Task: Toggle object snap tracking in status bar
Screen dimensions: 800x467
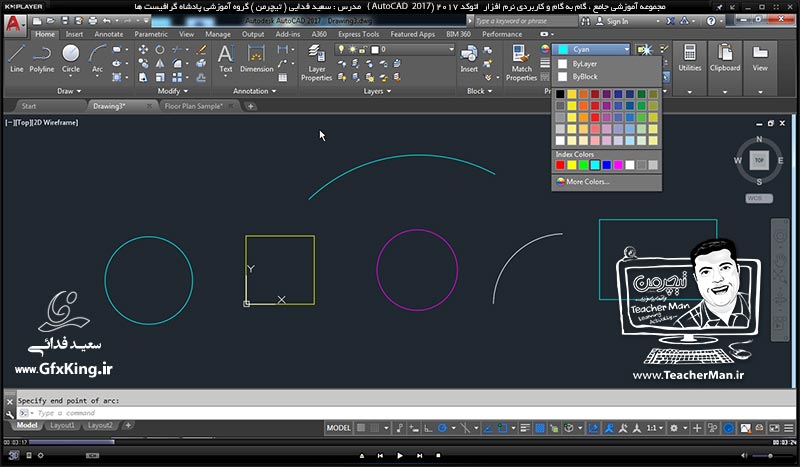Action: (x=488, y=428)
